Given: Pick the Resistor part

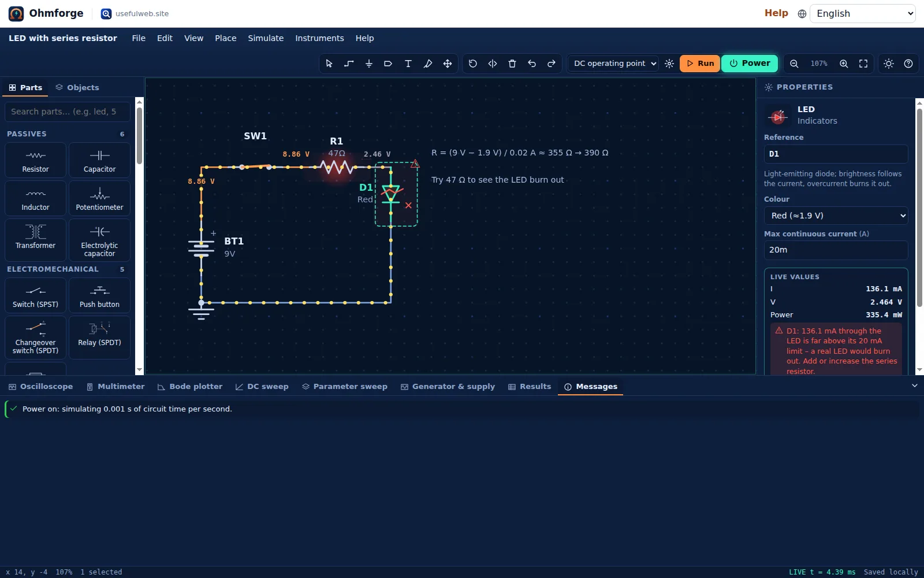Looking at the screenshot, I should [36, 160].
